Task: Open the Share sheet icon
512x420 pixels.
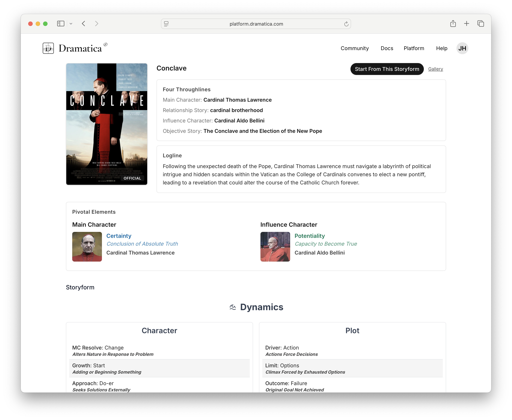Action: click(x=453, y=24)
